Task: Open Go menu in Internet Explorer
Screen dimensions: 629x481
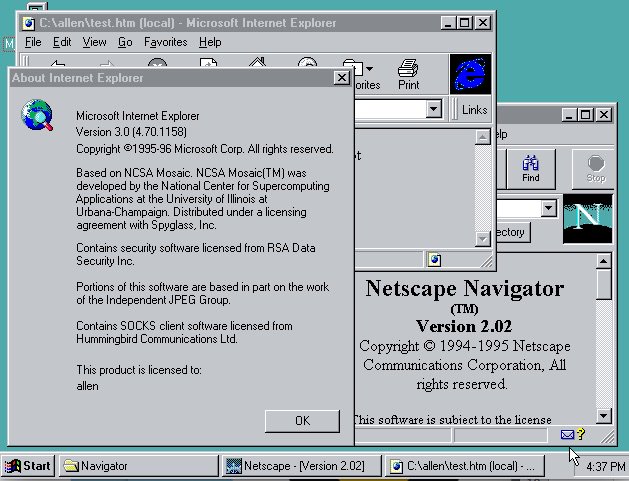Action: (x=125, y=42)
